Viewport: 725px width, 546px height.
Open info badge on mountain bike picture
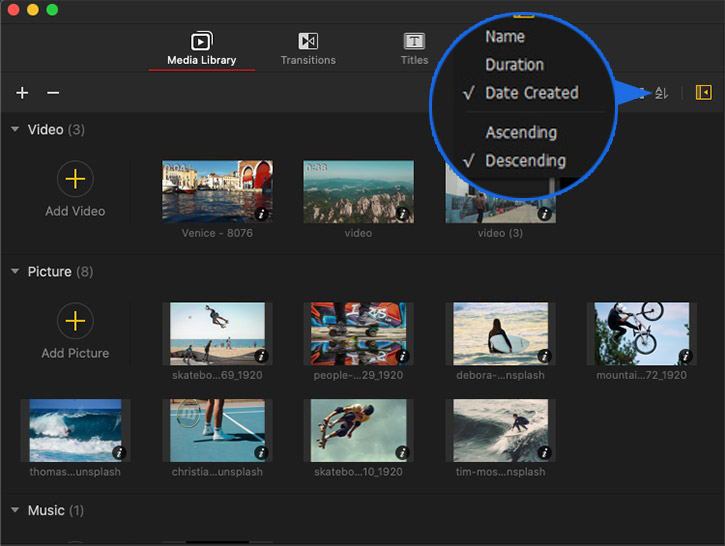[684, 356]
